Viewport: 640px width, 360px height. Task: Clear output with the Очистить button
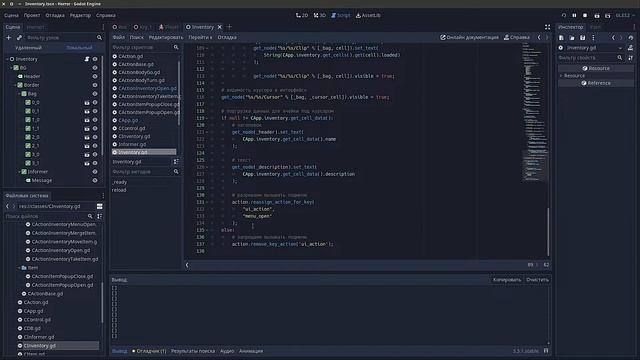[x=537, y=280]
